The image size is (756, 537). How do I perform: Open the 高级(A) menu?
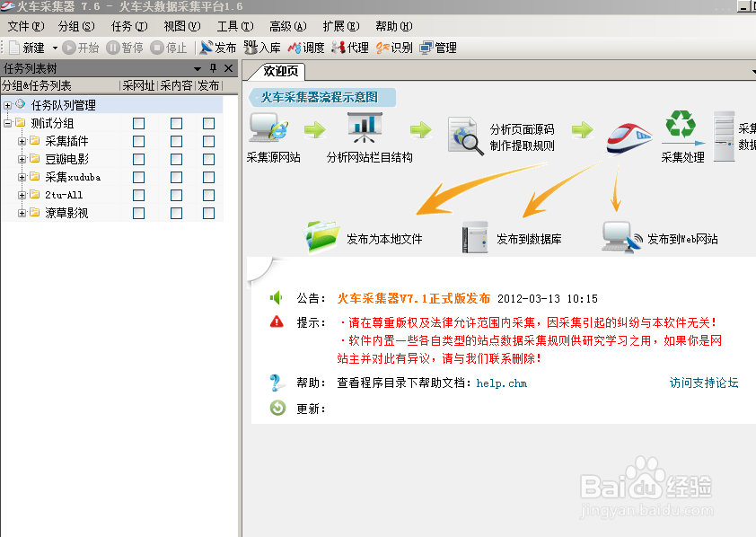(288, 26)
